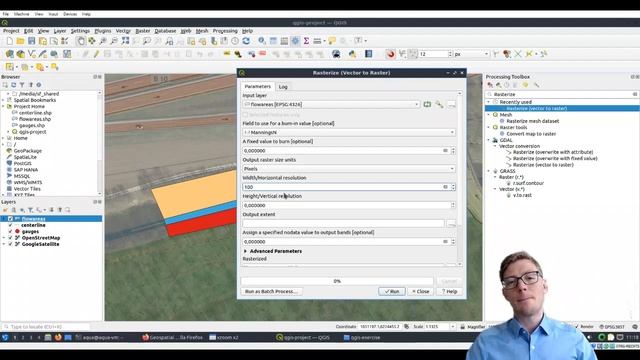Click the New Project icon
This screenshot has height=360, width=640.
coord(9,41)
